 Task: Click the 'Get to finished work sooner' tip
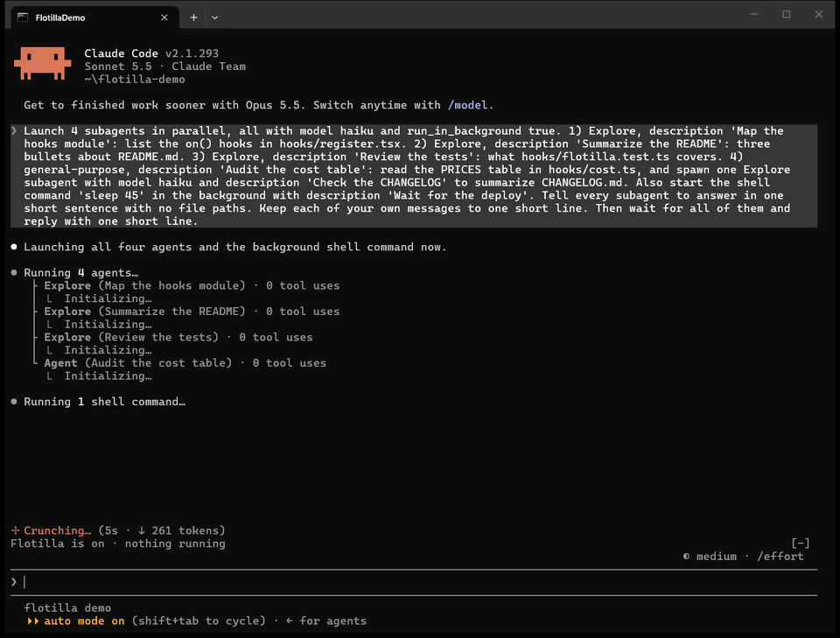tap(258, 105)
